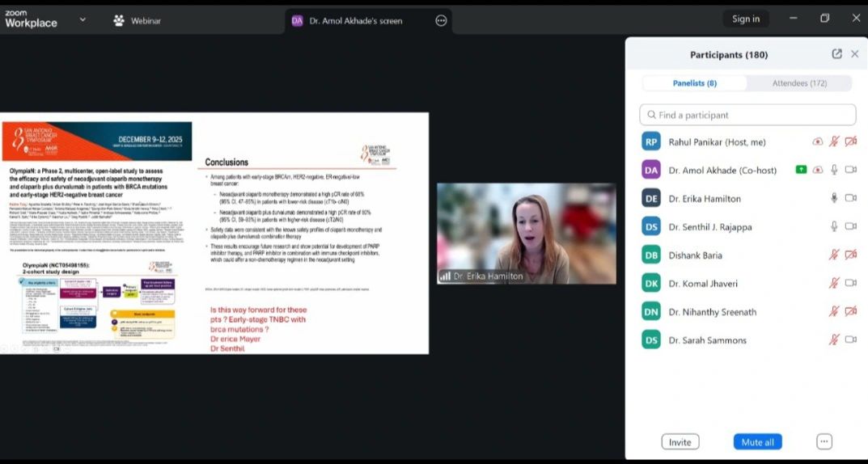Toggle Dishank Baria's muted microphone
Viewport: 868px width, 464px height.
pyautogui.click(x=834, y=255)
